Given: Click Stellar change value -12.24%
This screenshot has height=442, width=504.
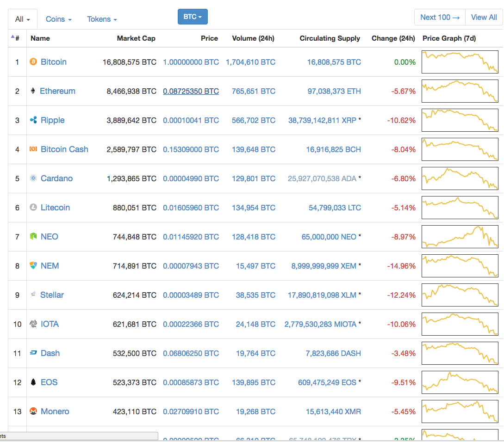Looking at the screenshot, I should tap(401, 295).
